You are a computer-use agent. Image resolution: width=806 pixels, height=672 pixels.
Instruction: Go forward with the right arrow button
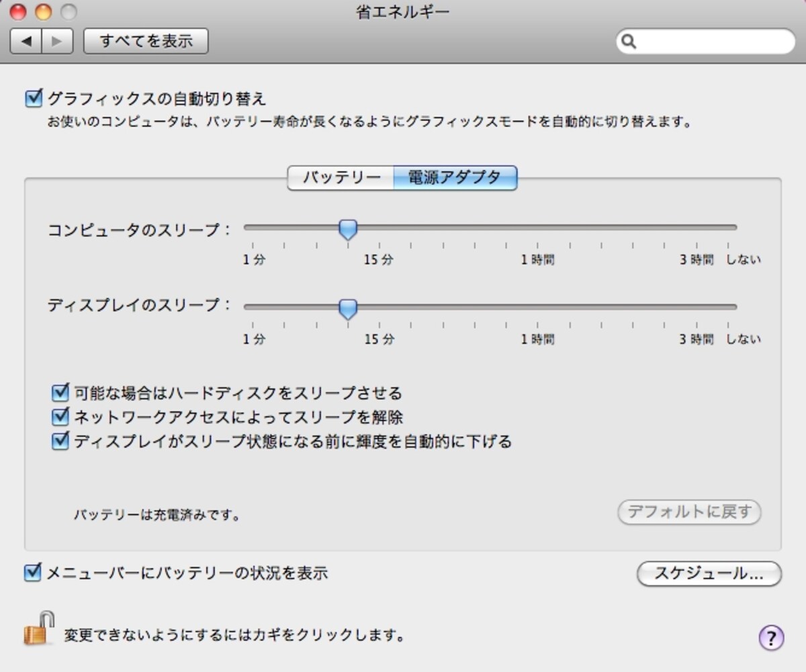58,42
